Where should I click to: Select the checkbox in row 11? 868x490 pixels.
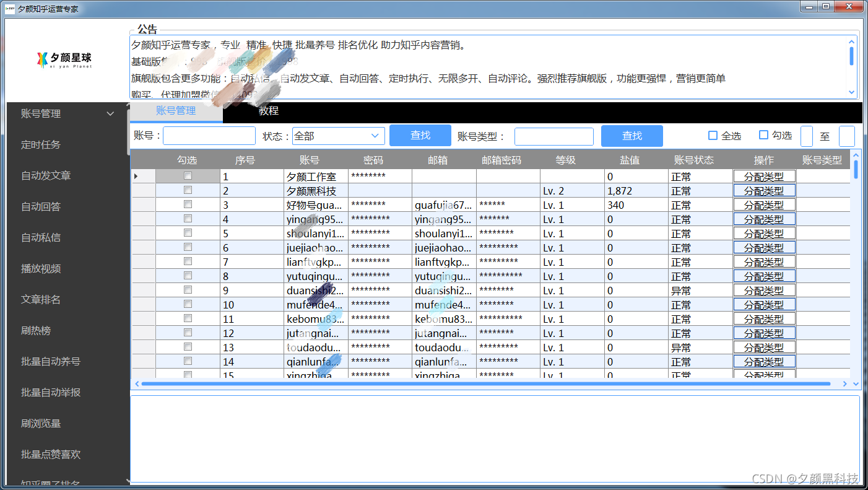tap(188, 318)
